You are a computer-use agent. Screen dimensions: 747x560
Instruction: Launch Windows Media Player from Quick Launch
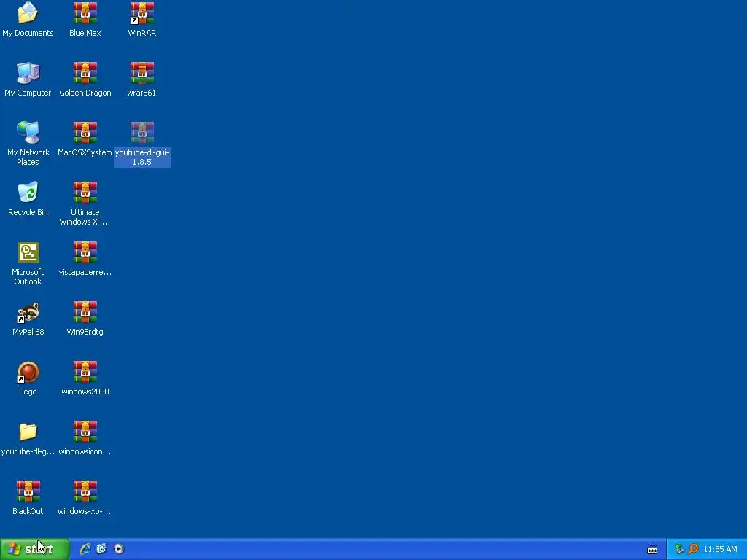coord(119,549)
